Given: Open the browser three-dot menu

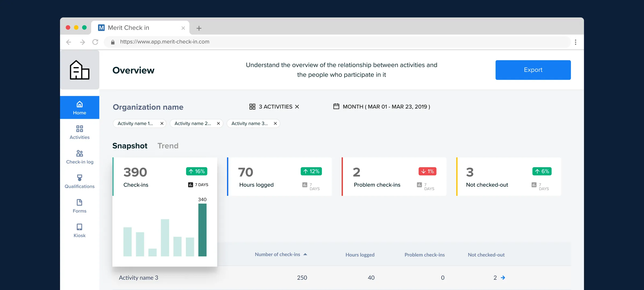Looking at the screenshot, I should click(575, 42).
